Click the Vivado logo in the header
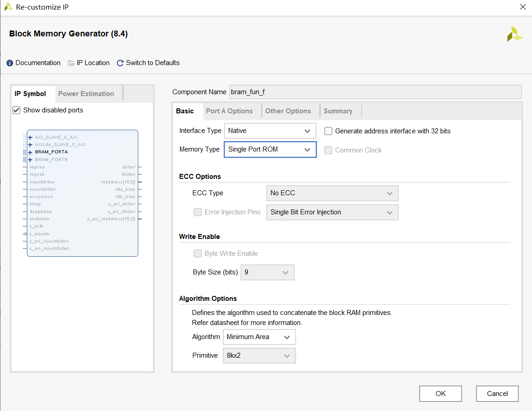The height and width of the screenshot is (411, 532). pyautogui.click(x=515, y=34)
